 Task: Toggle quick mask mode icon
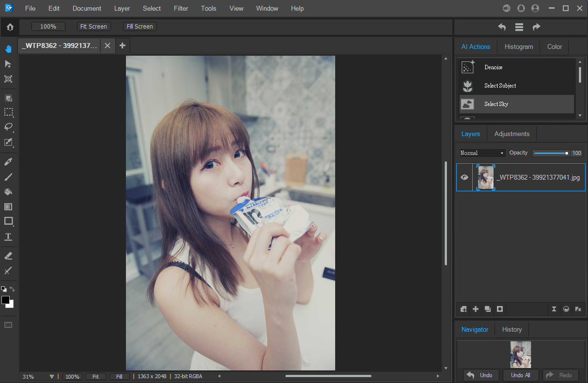8,325
